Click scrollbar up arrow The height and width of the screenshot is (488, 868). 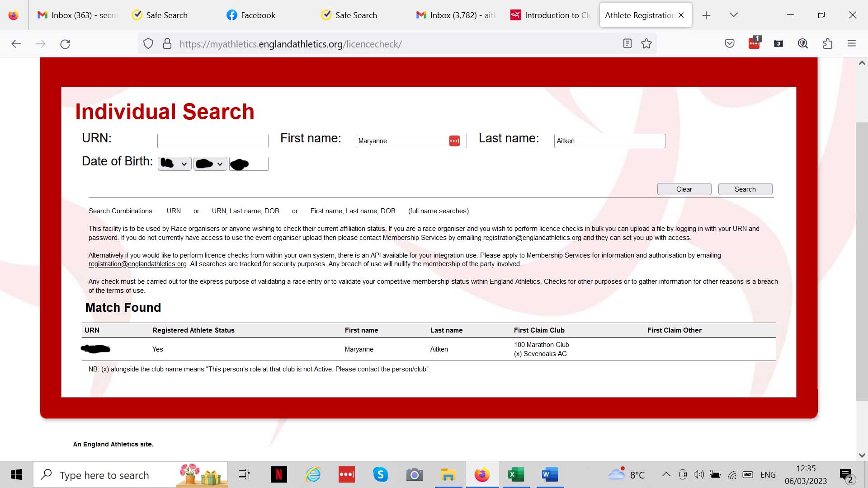point(862,63)
